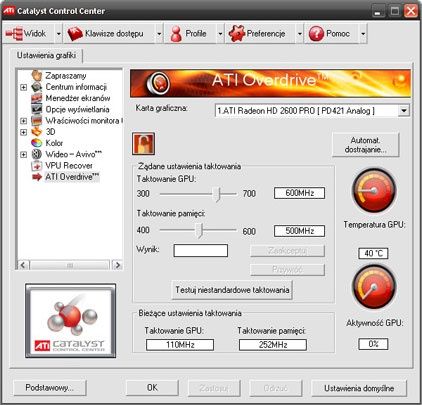
Task: Expand the 3D tree node
Action: tap(23, 132)
